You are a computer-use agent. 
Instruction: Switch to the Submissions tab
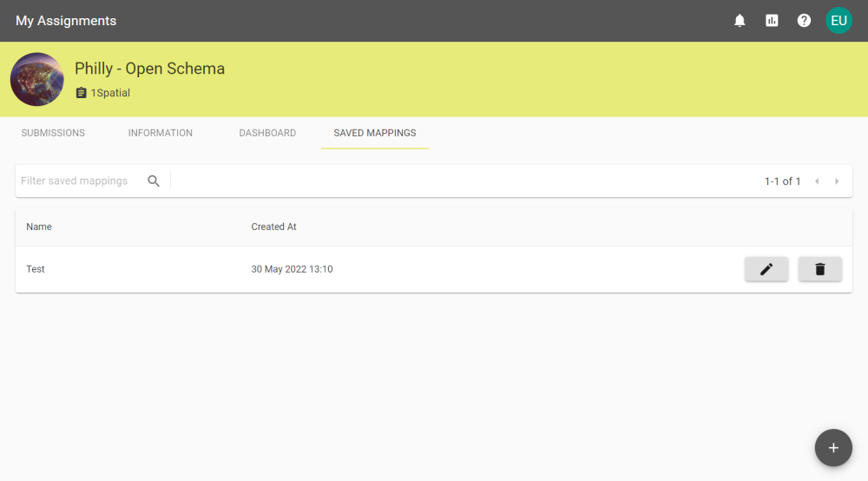click(x=53, y=133)
